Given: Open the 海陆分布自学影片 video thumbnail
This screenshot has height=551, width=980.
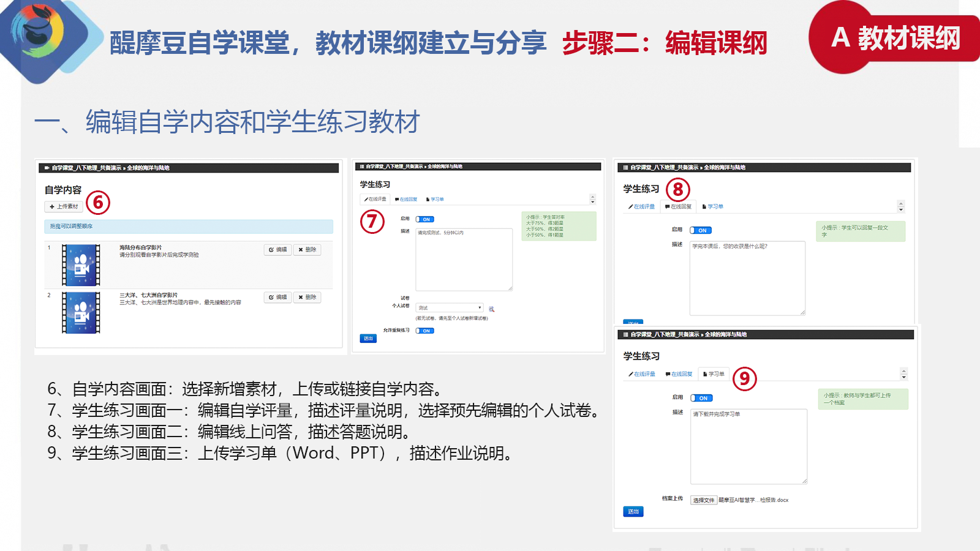Looking at the screenshot, I should click(x=81, y=265).
